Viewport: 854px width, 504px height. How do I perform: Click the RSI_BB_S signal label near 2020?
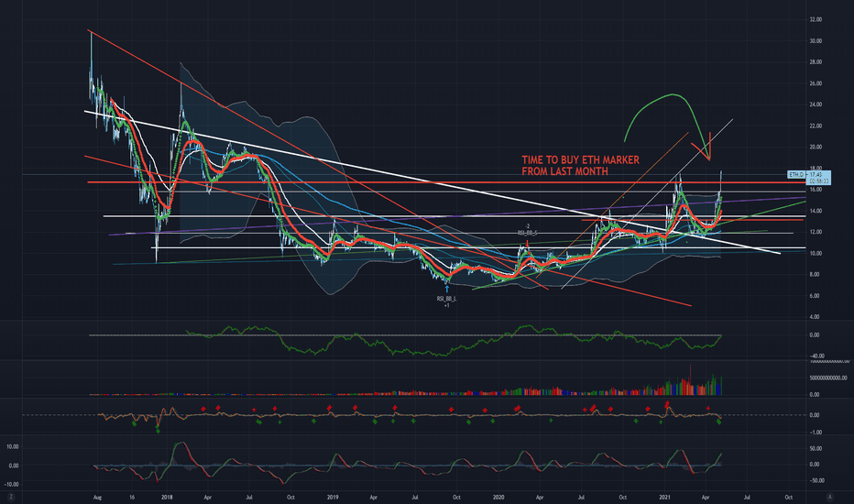click(x=527, y=233)
